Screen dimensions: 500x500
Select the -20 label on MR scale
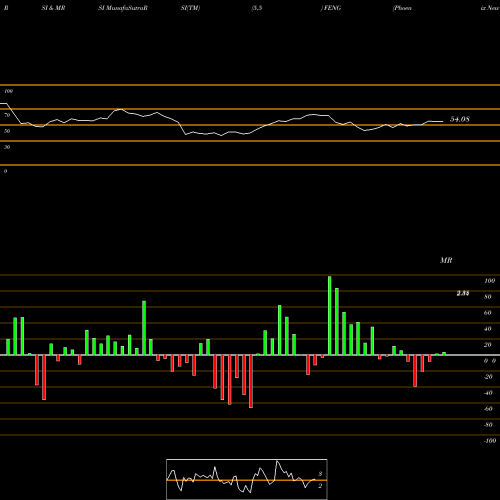[x=488, y=377]
